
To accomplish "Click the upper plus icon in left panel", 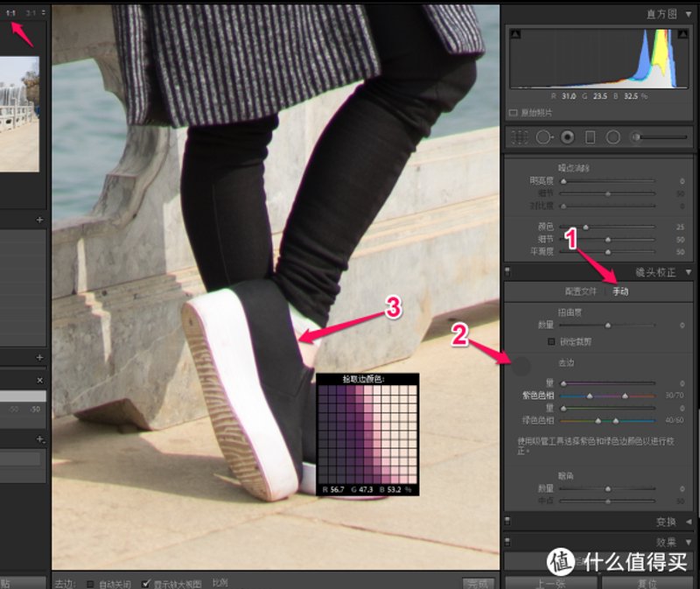I will pyautogui.click(x=39, y=220).
